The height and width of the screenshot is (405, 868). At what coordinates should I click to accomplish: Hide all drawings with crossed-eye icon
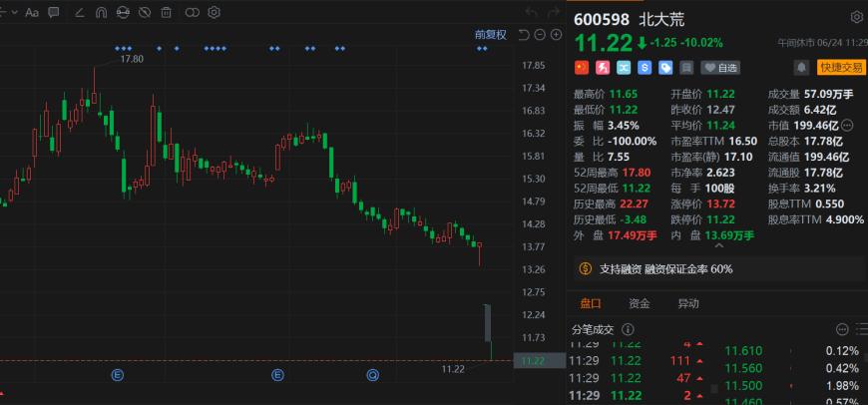point(145,12)
